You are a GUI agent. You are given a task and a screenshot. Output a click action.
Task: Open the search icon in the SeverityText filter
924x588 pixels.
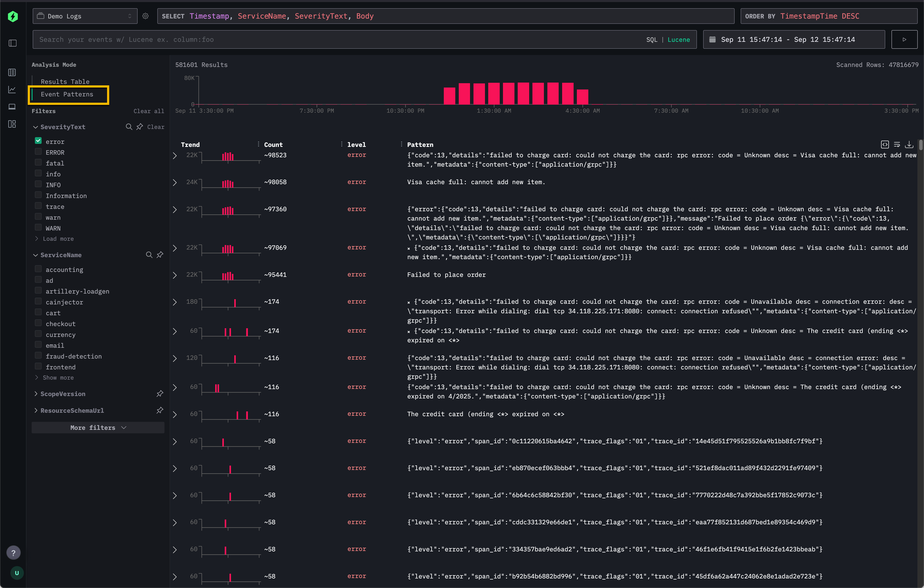[x=129, y=127]
